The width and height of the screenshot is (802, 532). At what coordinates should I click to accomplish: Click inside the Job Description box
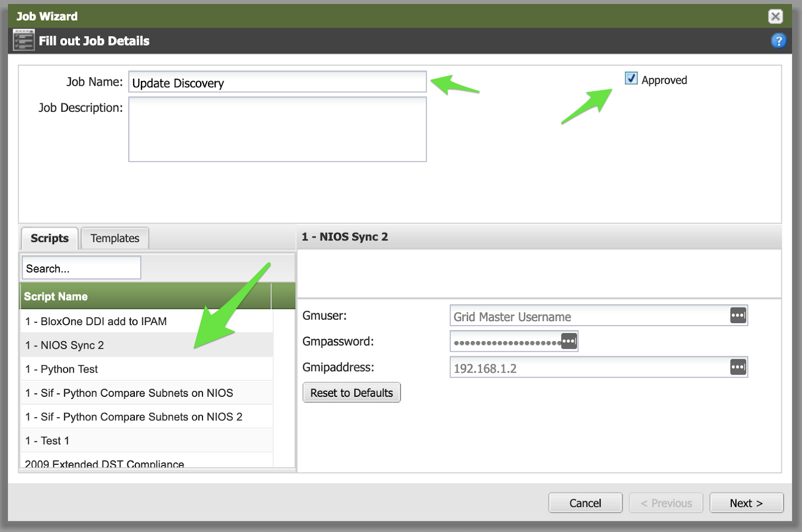277,129
